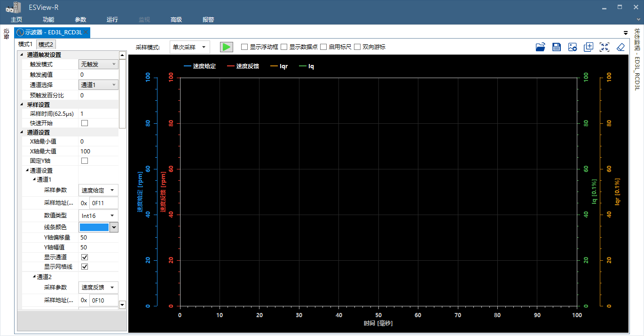Pick channel 1 line color swatch
The height and width of the screenshot is (336, 644).
[94, 227]
